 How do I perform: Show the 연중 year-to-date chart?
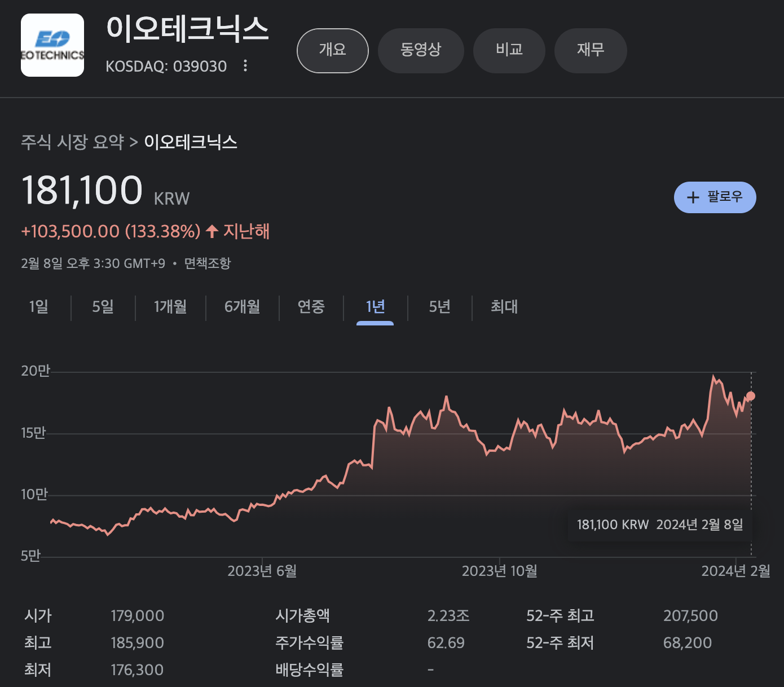click(311, 307)
